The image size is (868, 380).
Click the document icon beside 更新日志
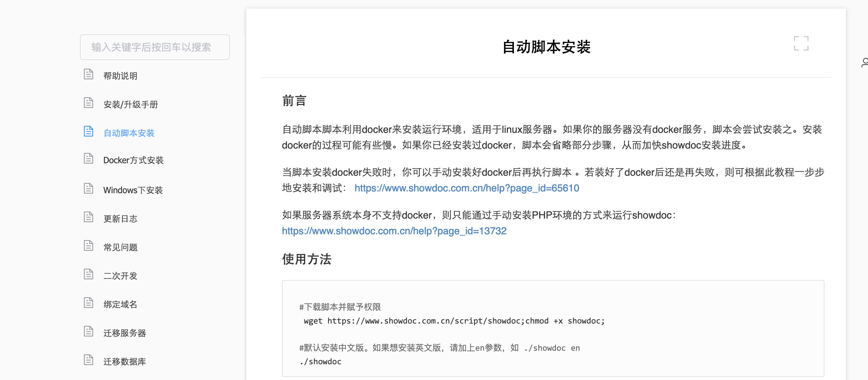[89, 217]
